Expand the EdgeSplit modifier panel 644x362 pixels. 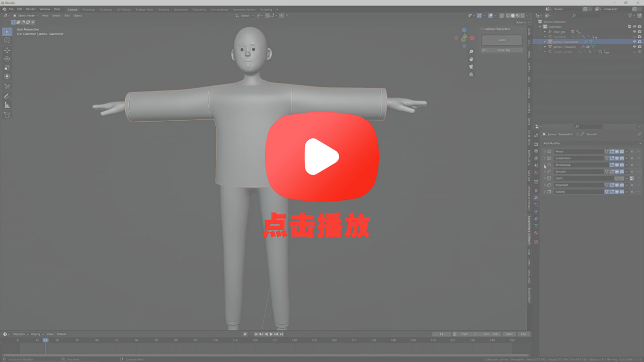point(544,185)
